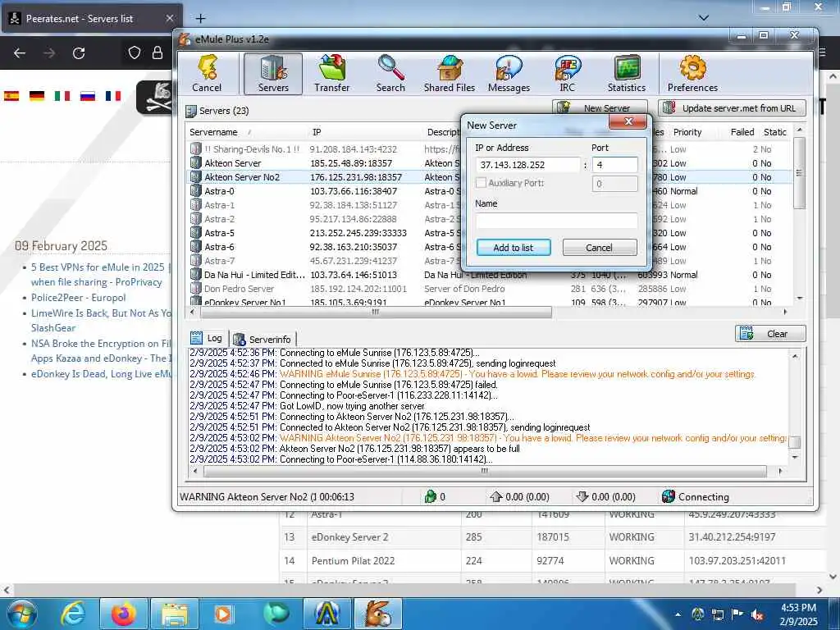Select the Da Na Hui server row
This screenshot has width=840, height=630.
(x=489, y=274)
